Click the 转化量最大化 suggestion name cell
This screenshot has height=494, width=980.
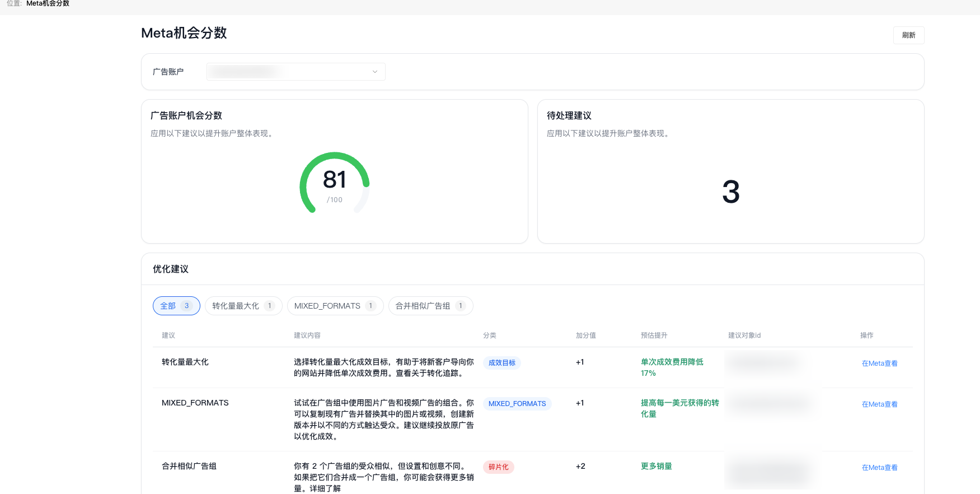point(185,362)
